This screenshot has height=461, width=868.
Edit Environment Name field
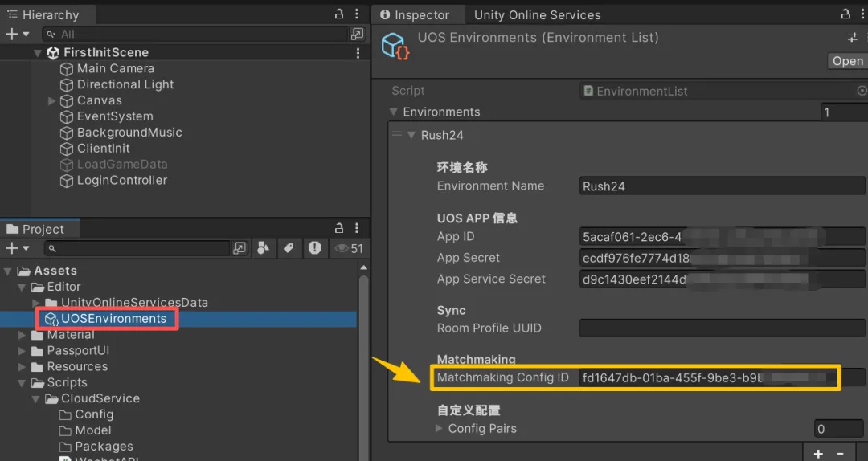tap(722, 186)
